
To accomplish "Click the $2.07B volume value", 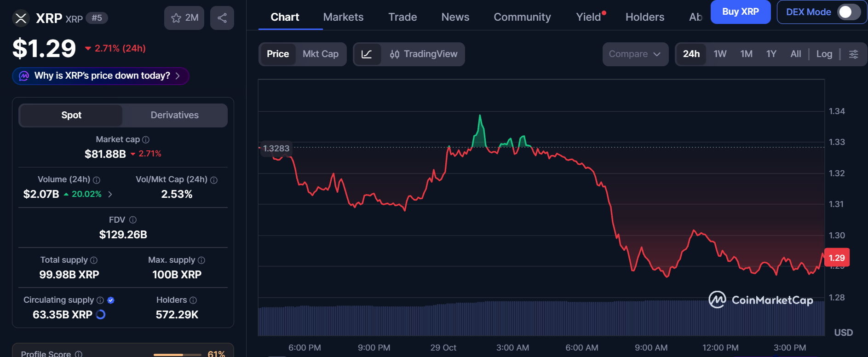I will [41, 194].
